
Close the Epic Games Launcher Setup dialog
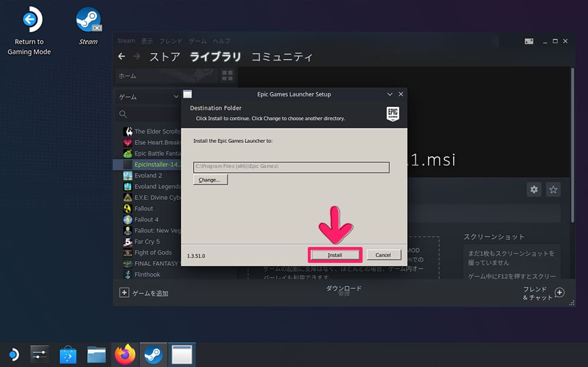tap(401, 94)
